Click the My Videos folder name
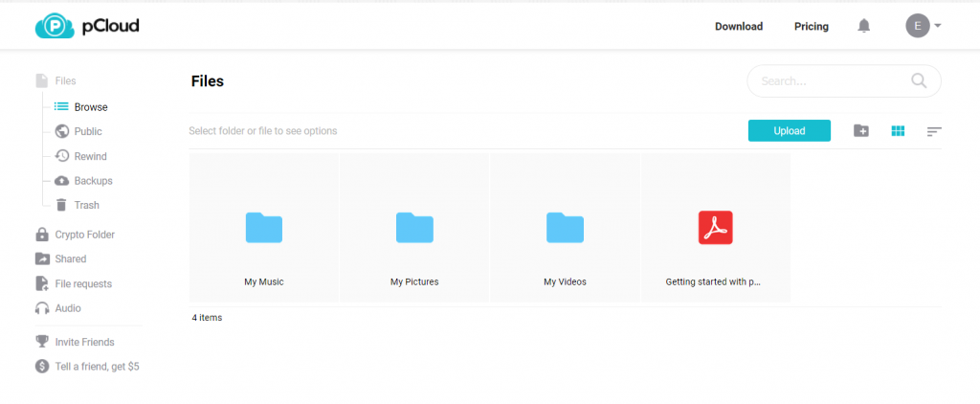Viewport: 980px width, 404px height. click(565, 282)
